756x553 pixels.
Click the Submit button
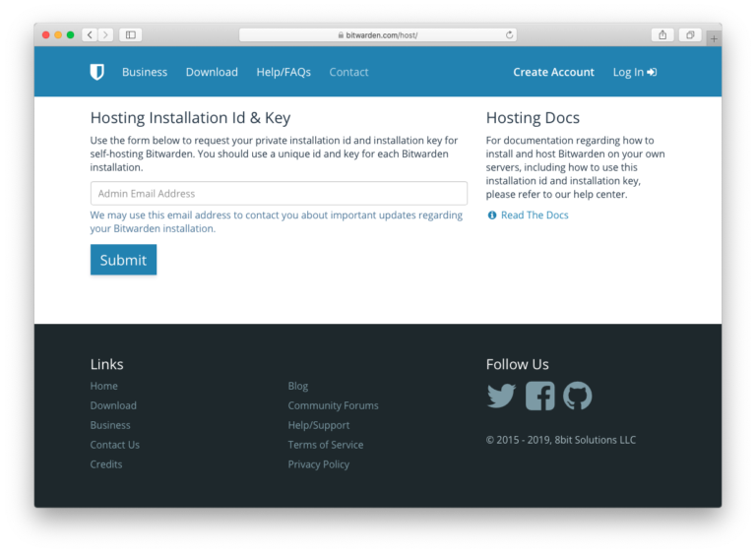pyautogui.click(x=123, y=260)
